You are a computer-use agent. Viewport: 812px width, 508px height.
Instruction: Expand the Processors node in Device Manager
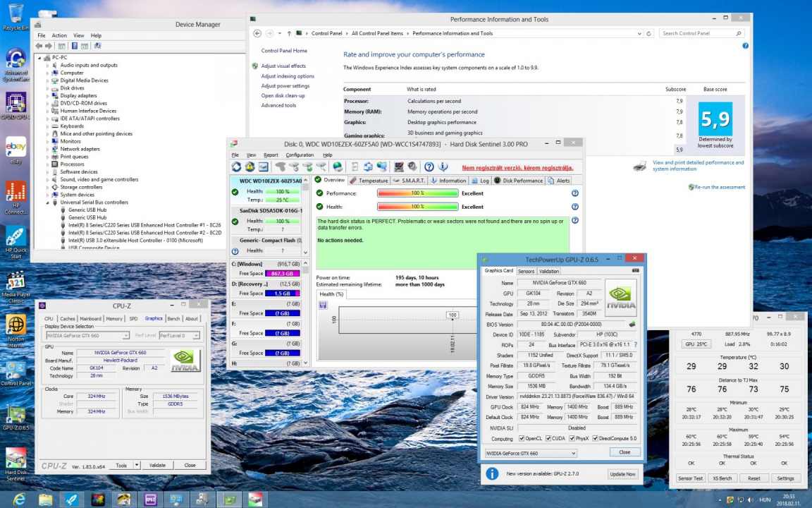coord(48,164)
